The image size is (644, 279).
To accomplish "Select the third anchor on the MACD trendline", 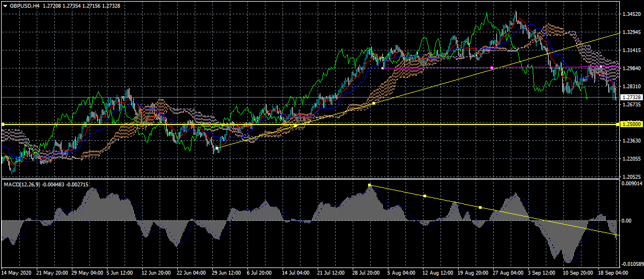I will [x=480, y=207].
